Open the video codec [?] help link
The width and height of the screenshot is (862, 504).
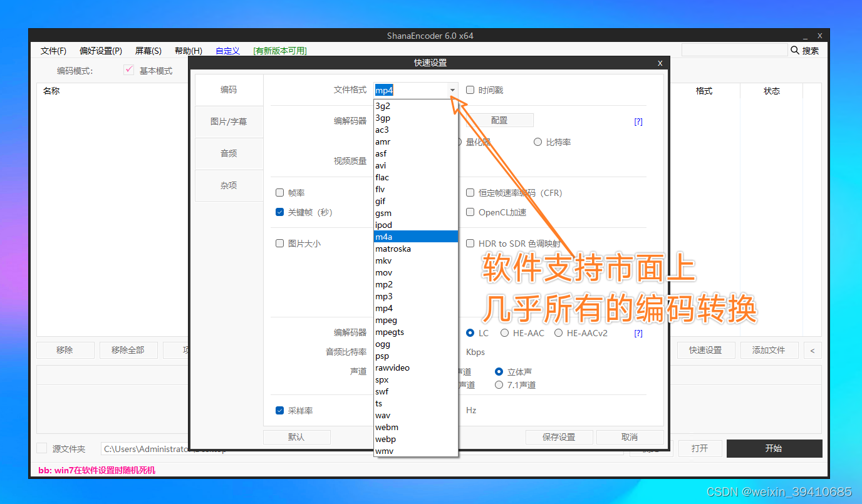[x=638, y=121]
